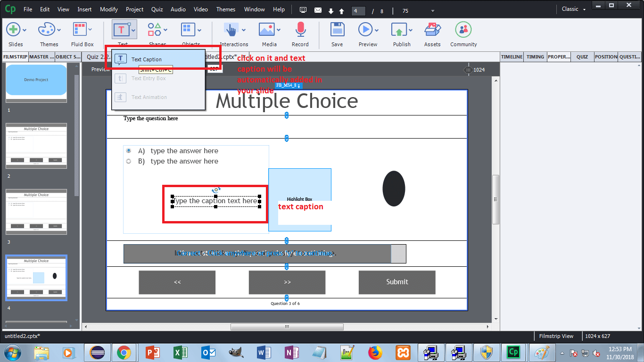Select radio button for answer B
The image size is (644, 362).
point(129,161)
